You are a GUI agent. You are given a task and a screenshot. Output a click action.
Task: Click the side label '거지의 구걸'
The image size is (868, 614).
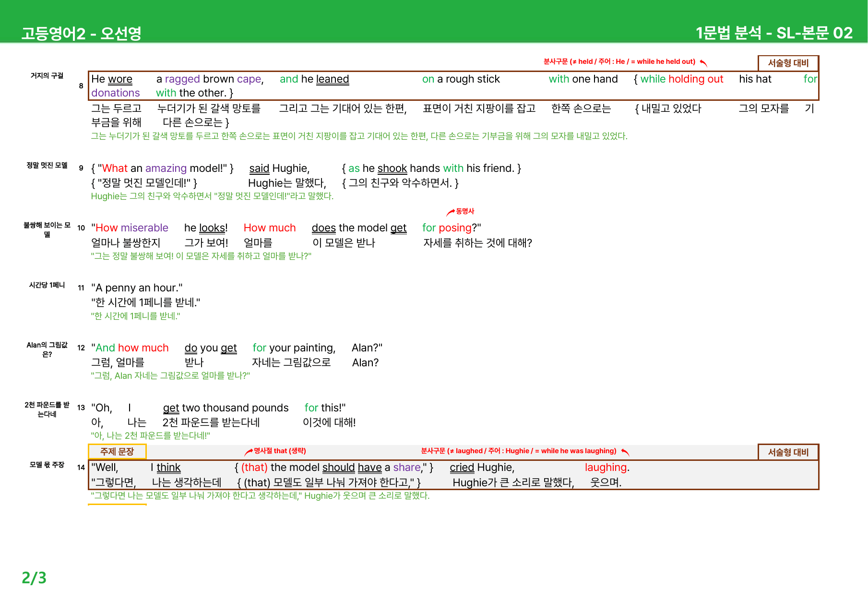47,75
